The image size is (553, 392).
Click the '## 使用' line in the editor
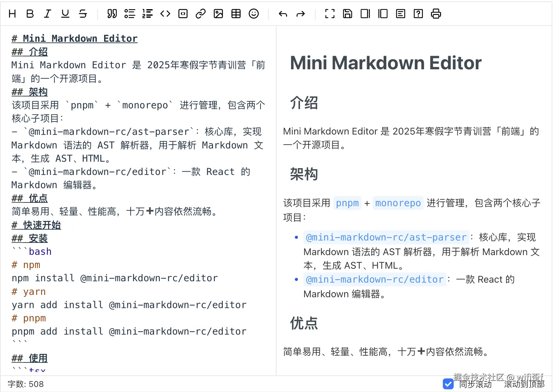pyautogui.click(x=30, y=358)
